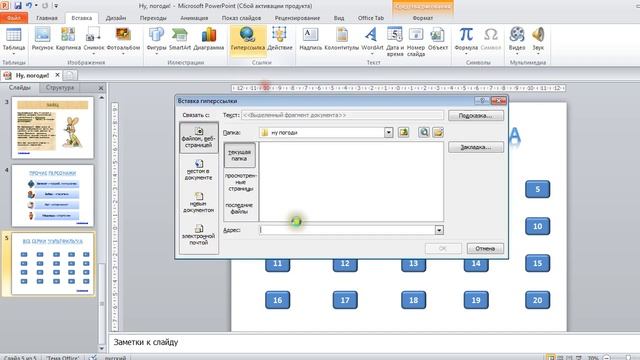Insert a formula (Формула)
The height and width of the screenshot is (360, 640).
(466, 40)
